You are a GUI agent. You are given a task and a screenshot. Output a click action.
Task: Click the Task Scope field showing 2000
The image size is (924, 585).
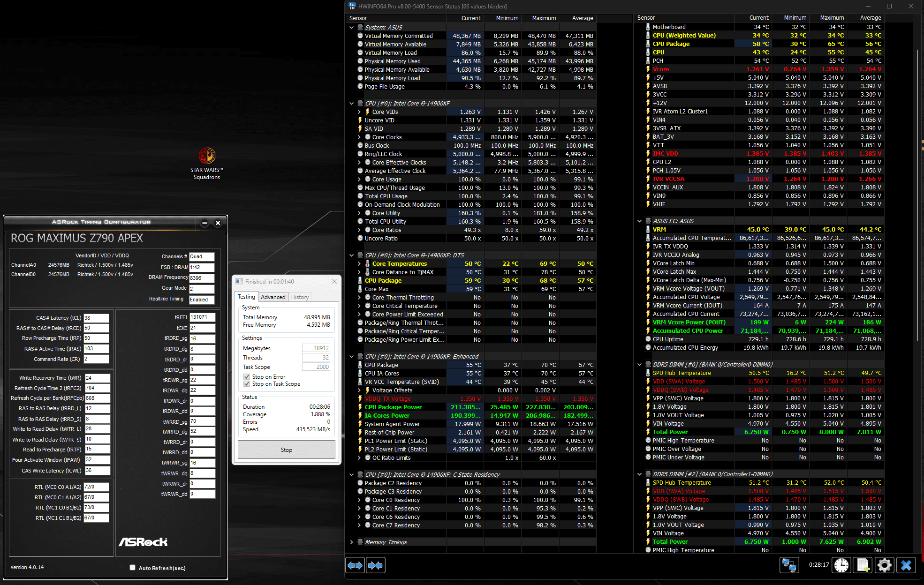(316, 367)
